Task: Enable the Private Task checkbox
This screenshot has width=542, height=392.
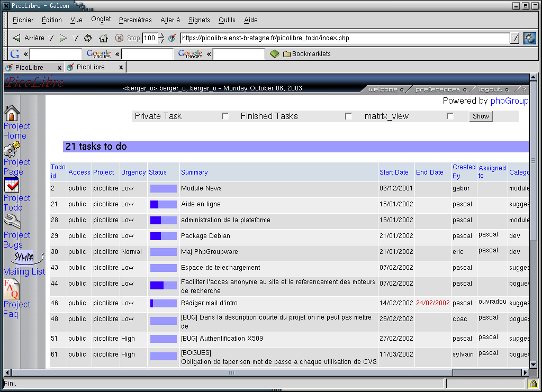Action: 225,116
